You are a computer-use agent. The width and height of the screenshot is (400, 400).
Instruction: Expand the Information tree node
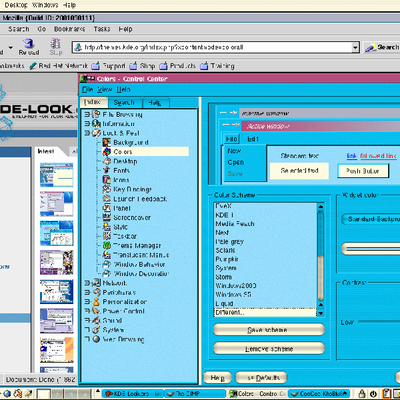click(87, 124)
